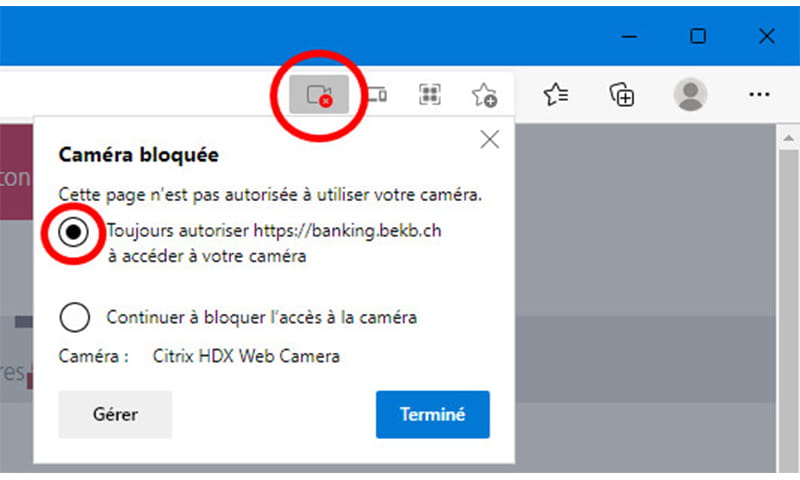
Task: Maximize the browser window
Action: pyautogui.click(x=698, y=36)
